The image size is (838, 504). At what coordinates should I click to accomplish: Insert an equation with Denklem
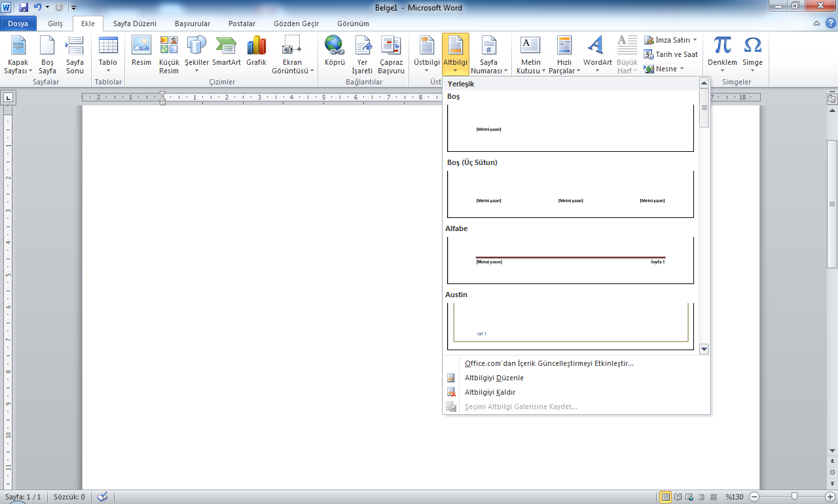pyautogui.click(x=722, y=55)
